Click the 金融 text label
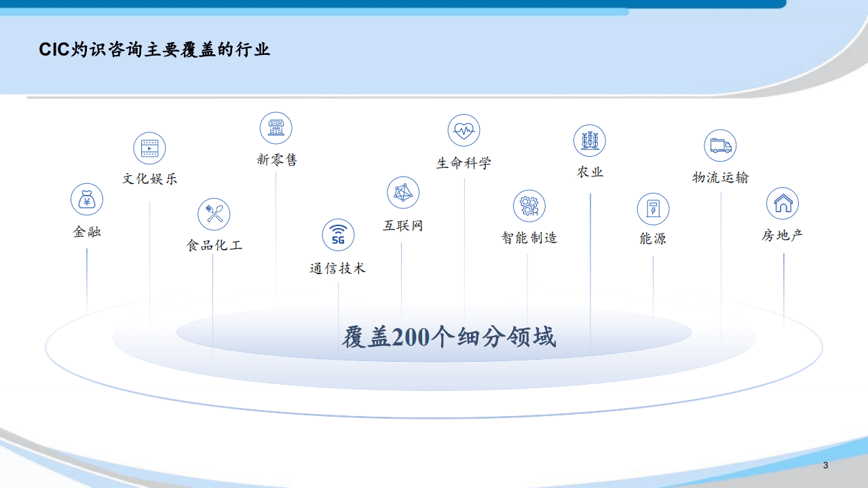 tap(86, 231)
